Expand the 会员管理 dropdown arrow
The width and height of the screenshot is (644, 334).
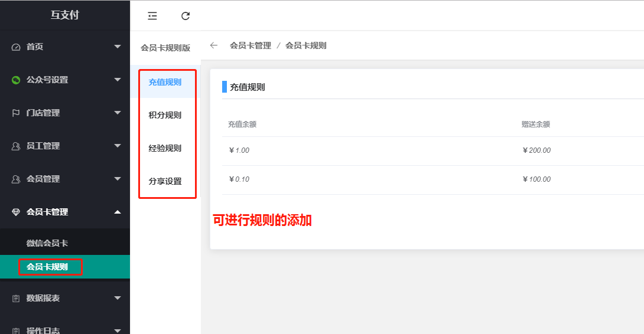tap(118, 179)
